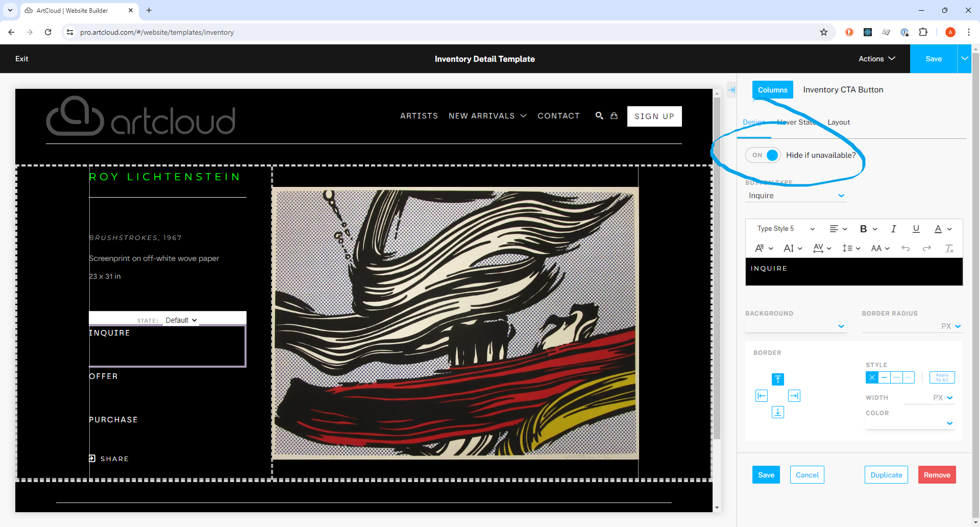The image size is (980, 527).
Task: Open the Type Style 5 dropdown
Action: pos(786,229)
